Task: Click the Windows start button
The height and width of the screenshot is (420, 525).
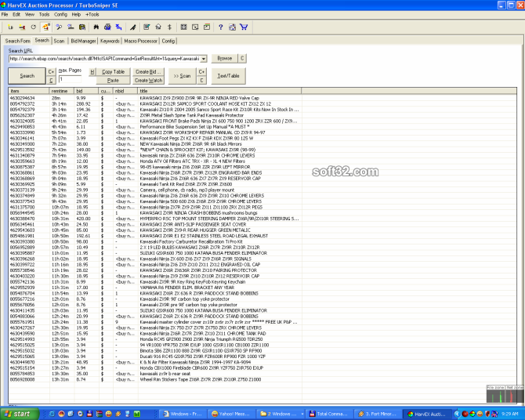Action: (x=20, y=414)
